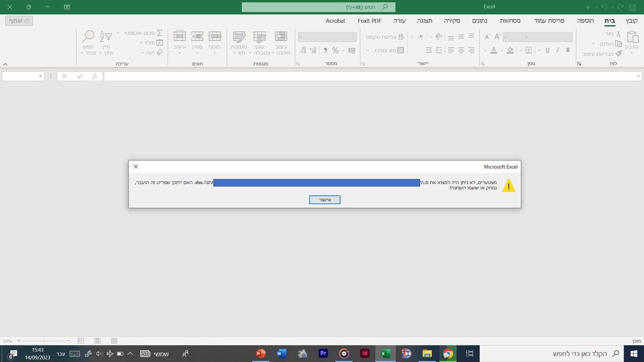Click the yellow warning icon in the dialog
This screenshot has width=644, height=362.
(509, 186)
